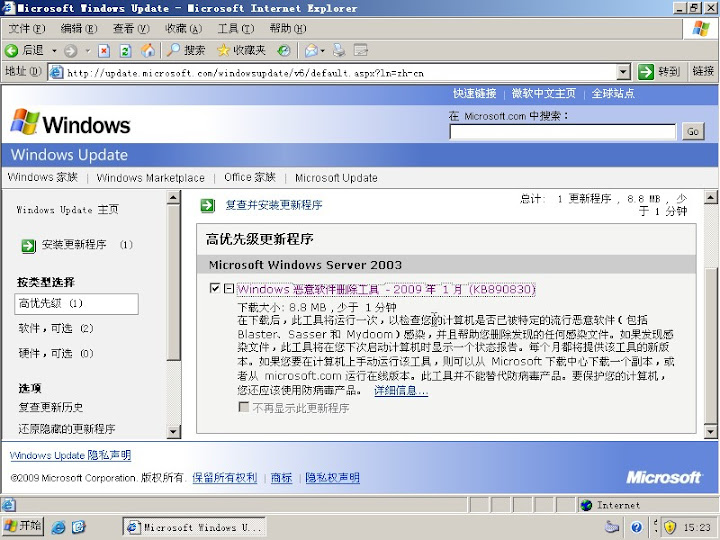720x540 pixels.
Task: Click the main pane scroll up arrow
Action: point(710,198)
